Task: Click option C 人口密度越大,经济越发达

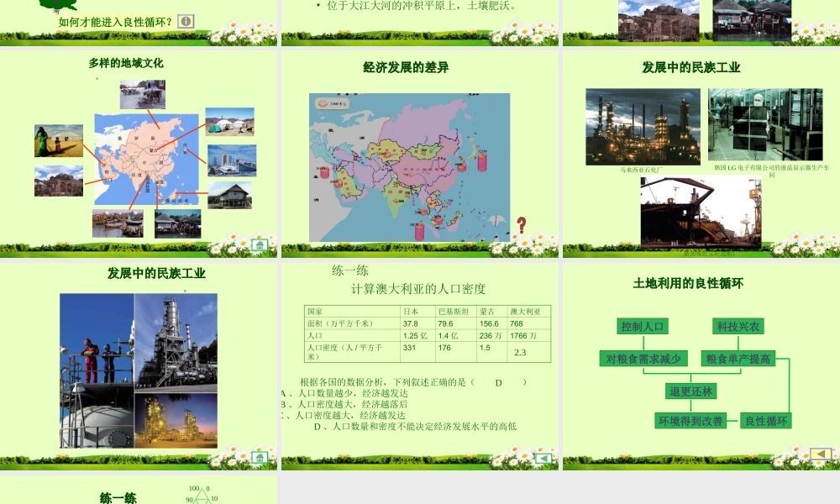Action: (x=344, y=415)
